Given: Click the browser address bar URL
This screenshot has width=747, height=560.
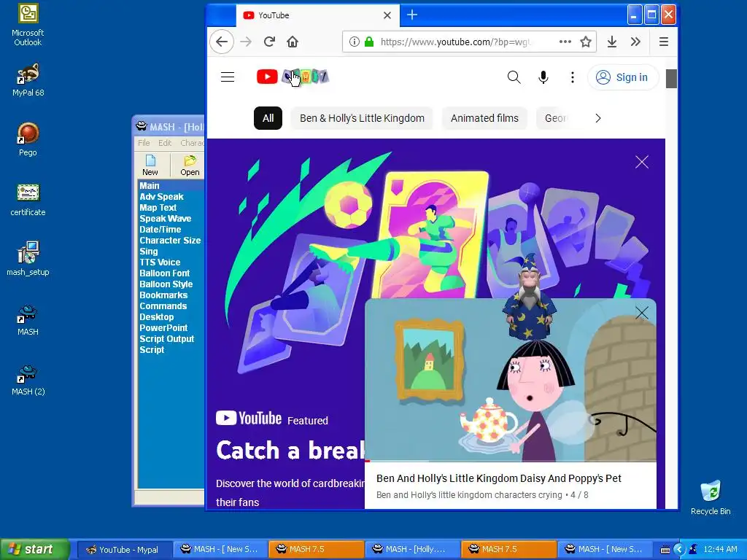Looking at the screenshot, I should tap(455, 42).
